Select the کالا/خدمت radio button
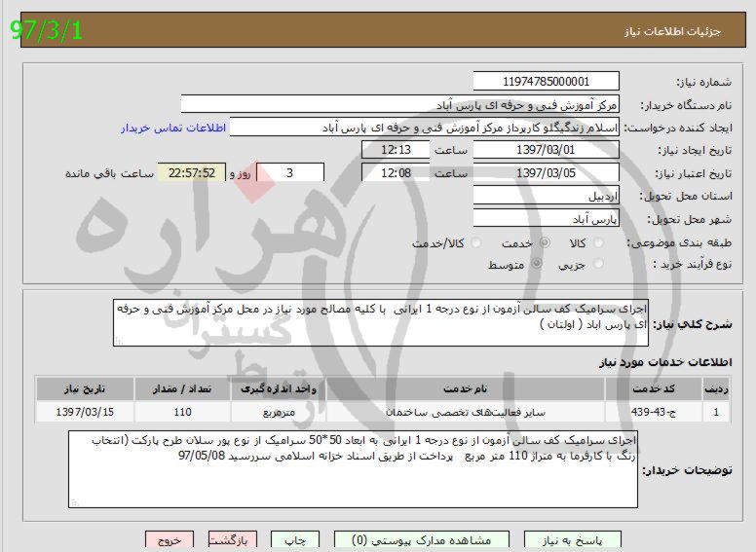756x552 pixels. coord(475,243)
